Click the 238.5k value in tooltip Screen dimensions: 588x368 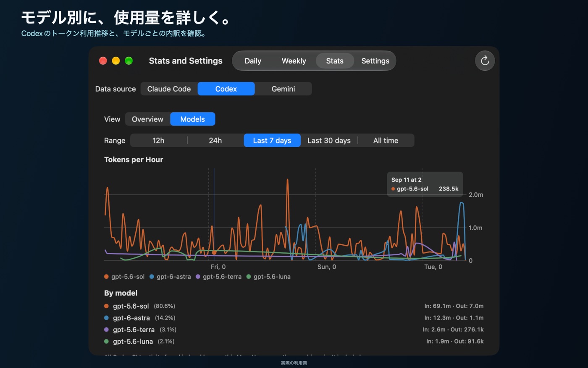(449, 189)
